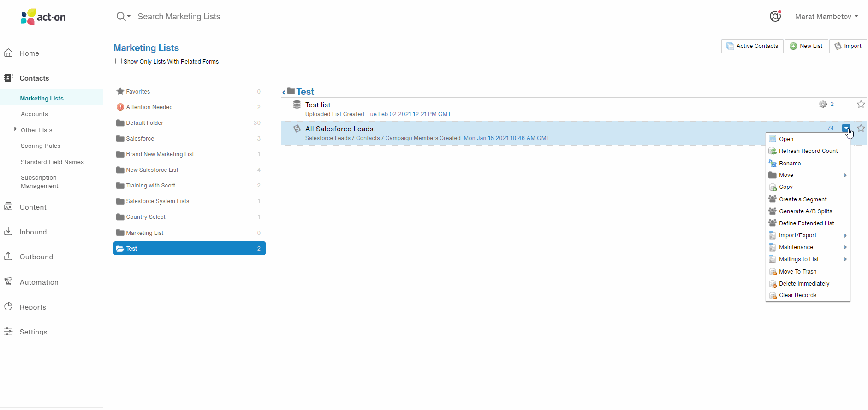The width and height of the screenshot is (868, 410).
Task: Open Accounts in sidebar
Action: pyautogui.click(x=34, y=114)
